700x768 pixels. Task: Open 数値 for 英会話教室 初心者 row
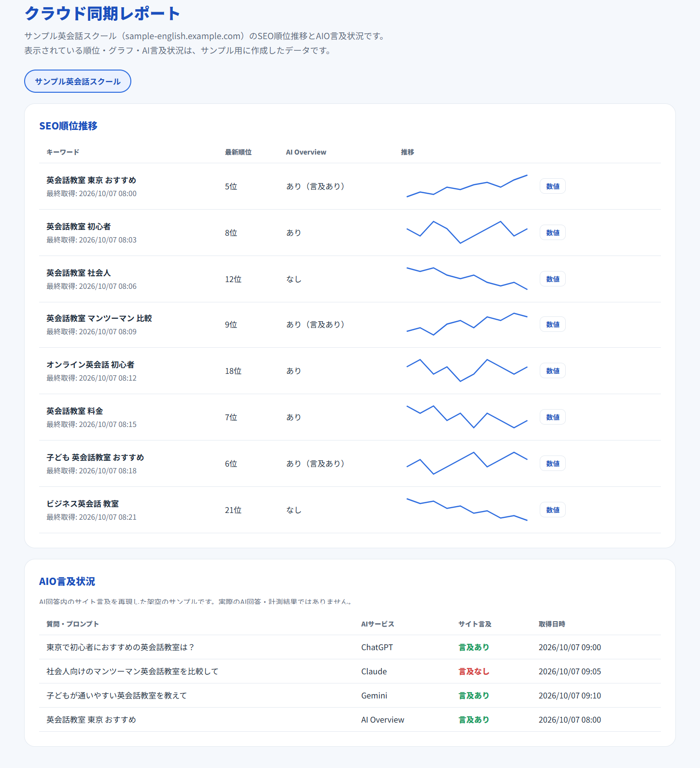(x=553, y=233)
